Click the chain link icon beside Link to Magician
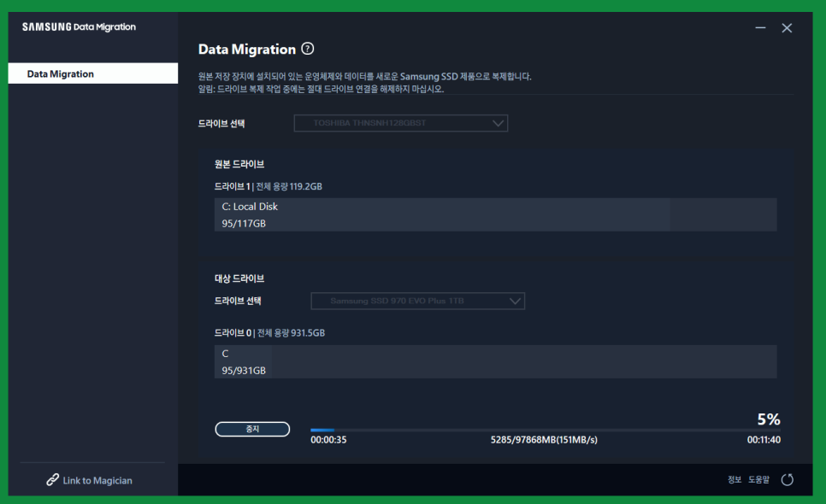Image resolution: width=826 pixels, height=504 pixels. 52,480
